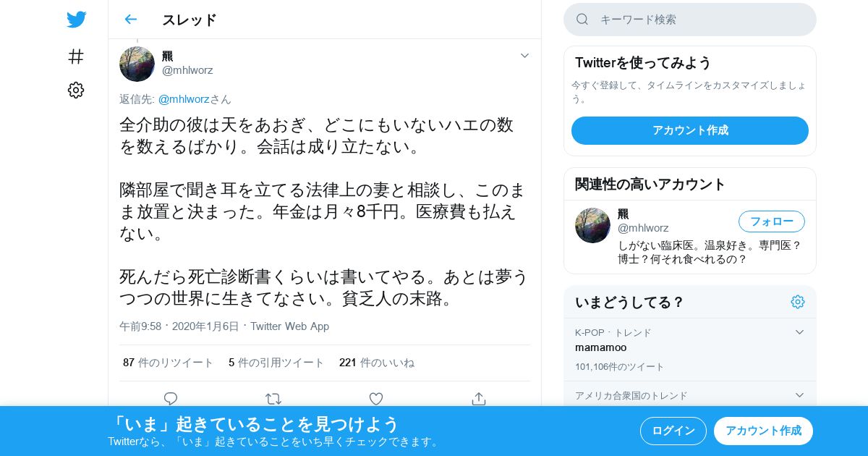Expand options for mamamoo trend
Screen dimensions: 868x456
click(x=799, y=332)
